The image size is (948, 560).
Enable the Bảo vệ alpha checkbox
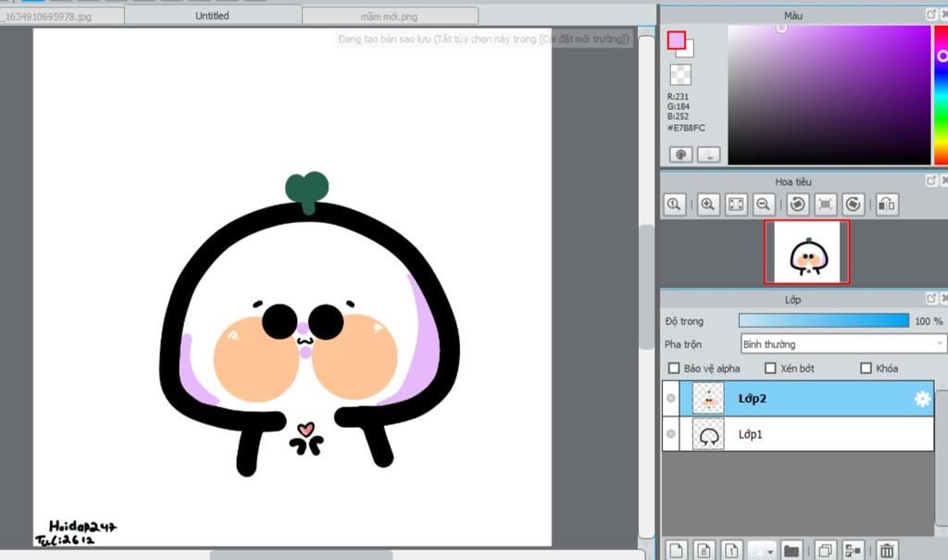674,368
